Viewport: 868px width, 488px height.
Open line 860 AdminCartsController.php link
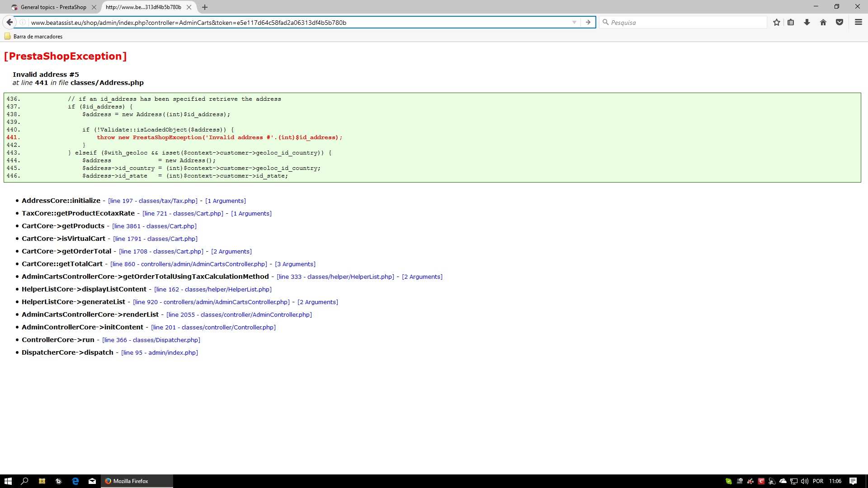(189, 264)
